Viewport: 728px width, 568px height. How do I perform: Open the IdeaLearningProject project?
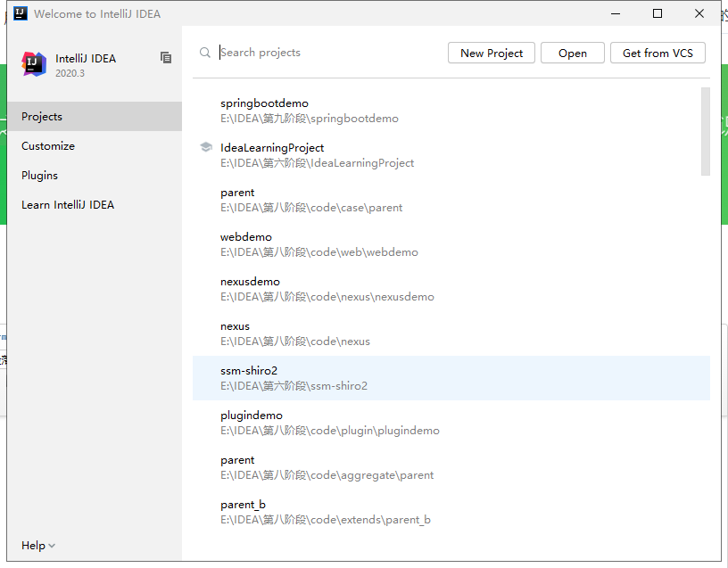451,155
